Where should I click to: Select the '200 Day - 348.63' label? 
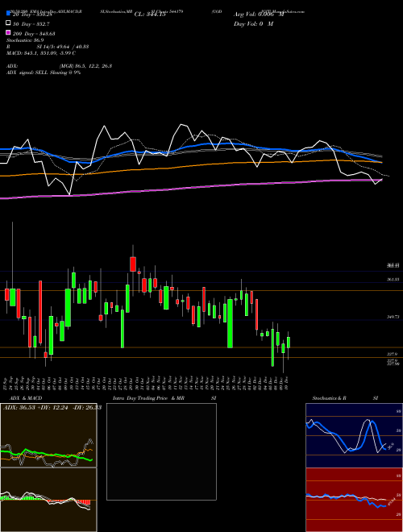34,34
